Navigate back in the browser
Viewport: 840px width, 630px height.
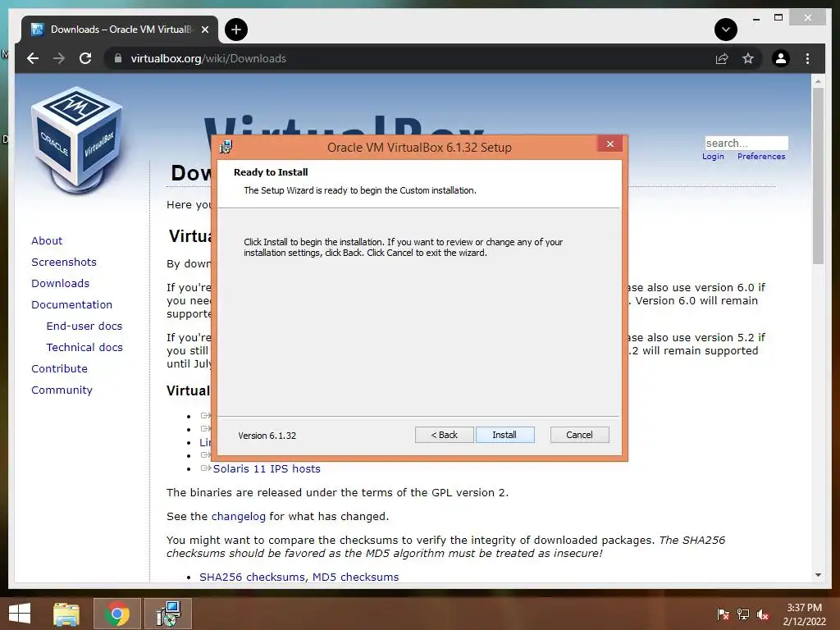[x=33, y=58]
